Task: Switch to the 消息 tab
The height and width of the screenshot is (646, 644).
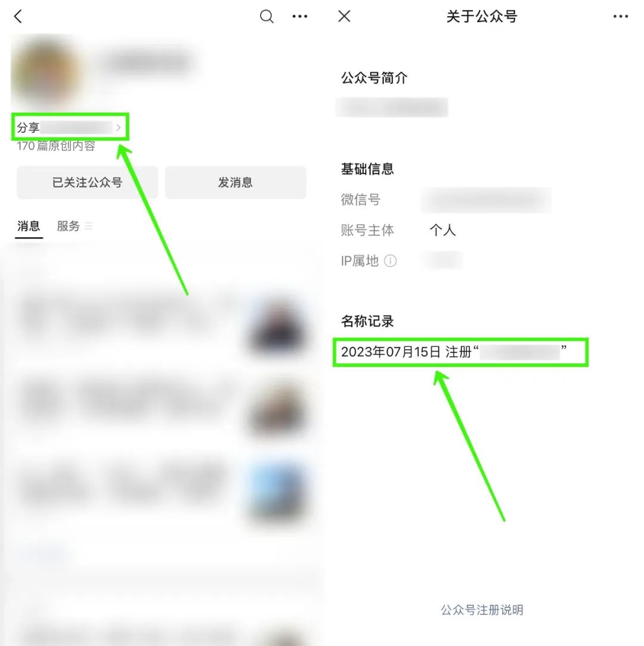Action: [29, 226]
